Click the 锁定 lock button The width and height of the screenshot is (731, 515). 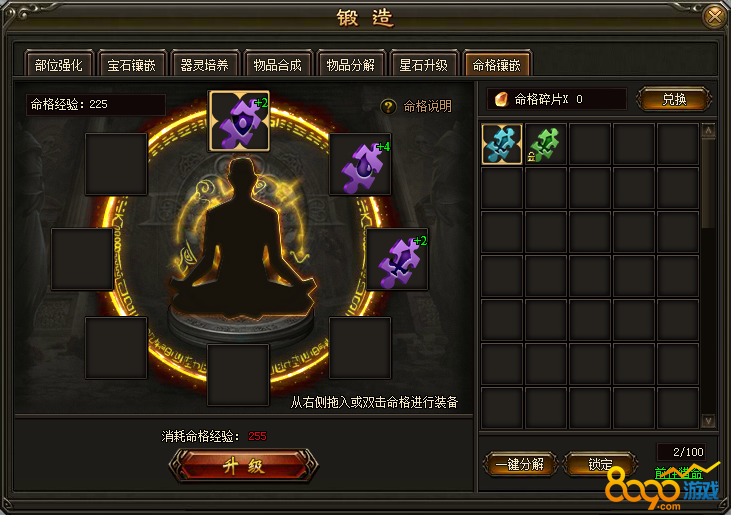coord(600,464)
